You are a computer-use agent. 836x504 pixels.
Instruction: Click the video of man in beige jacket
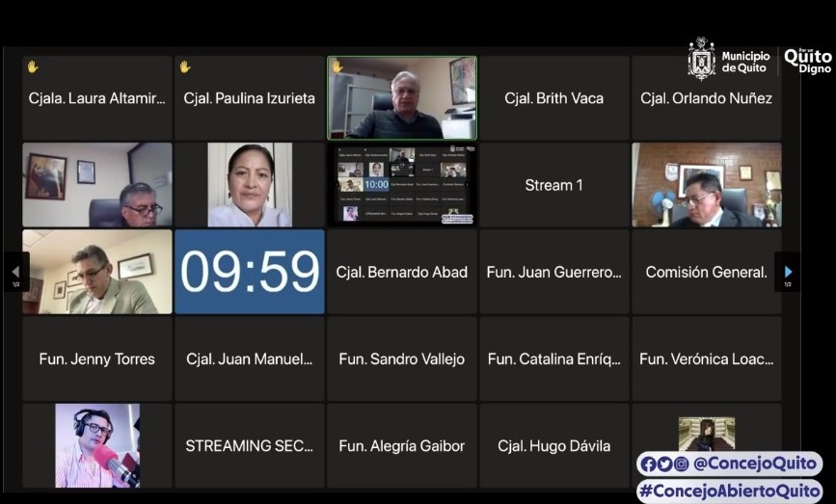[x=97, y=272]
